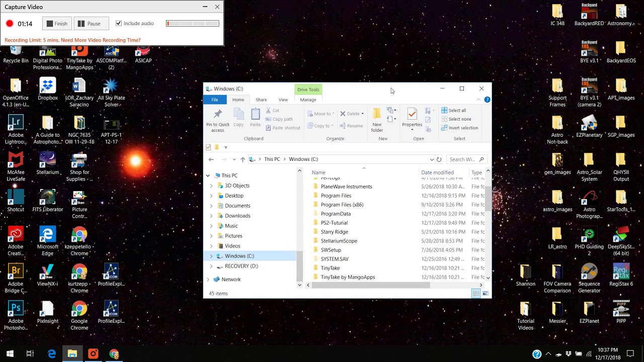Switch to details view in status bar
This screenshot has width=644, height=362.
(x=476, y=294)
